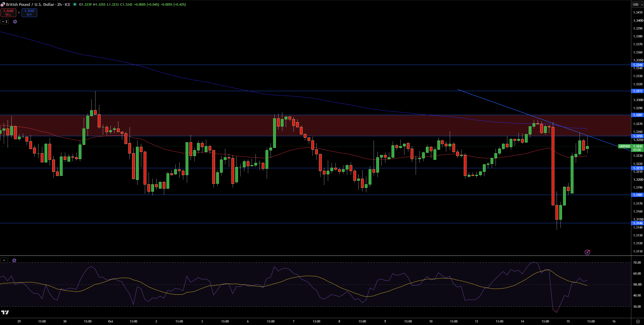Click the 29 date label on time axis
Image resolution: width=644 pixels, height=325 pixels.
(x=19, y=321)
